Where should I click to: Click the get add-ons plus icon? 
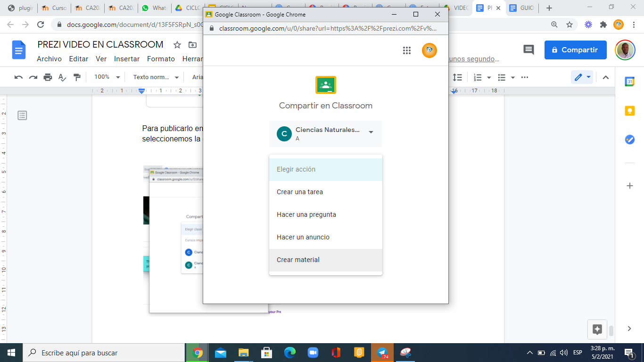click(629, 186)
